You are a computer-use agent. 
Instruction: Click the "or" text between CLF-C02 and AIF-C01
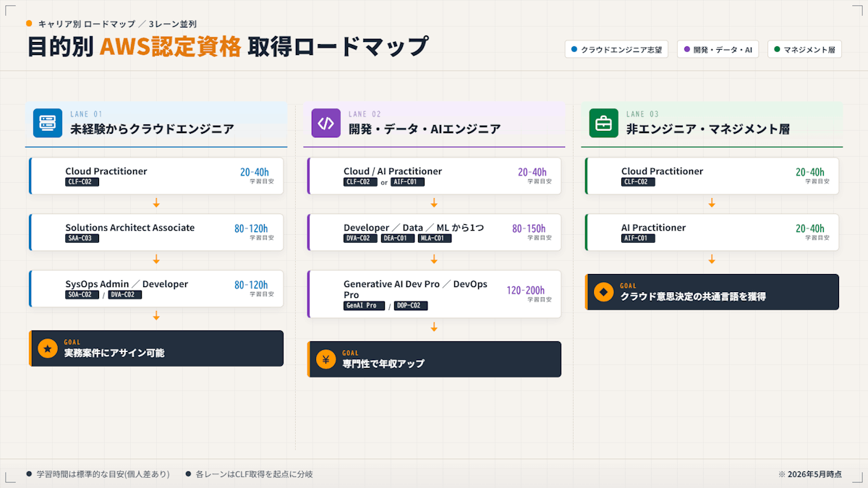click(x=384, y=182)
